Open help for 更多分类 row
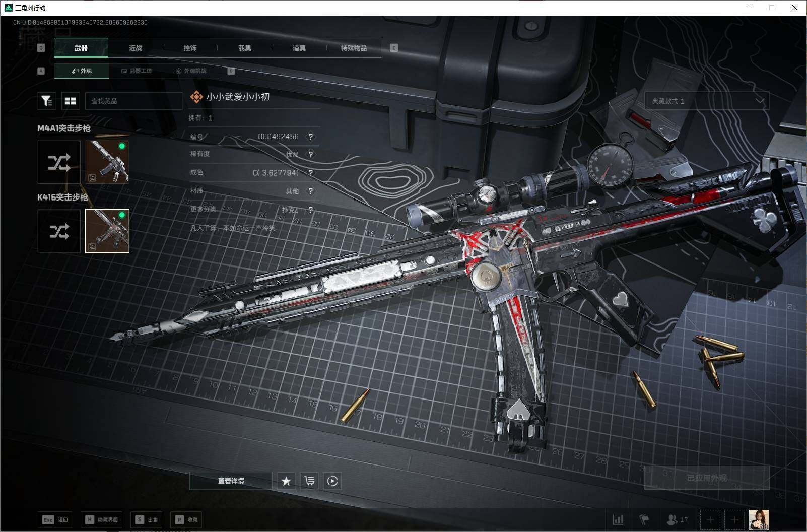 pyautogui.click(x=311, y=210)
